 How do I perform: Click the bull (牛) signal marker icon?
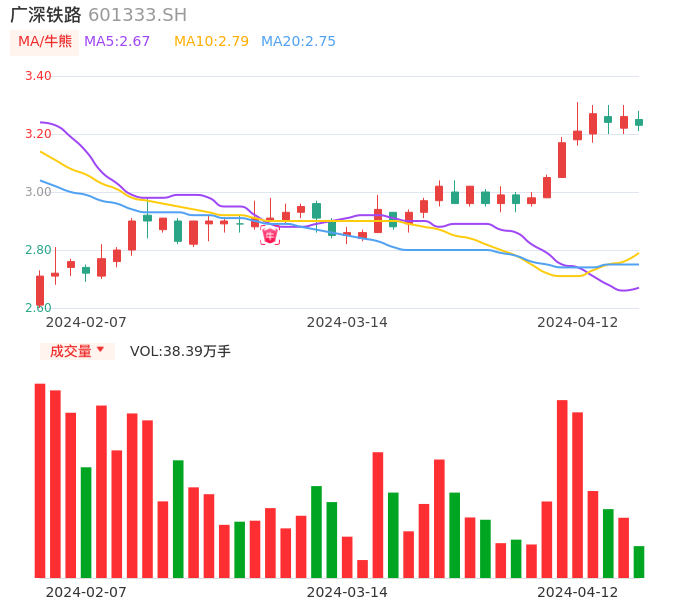pos(270,236)
